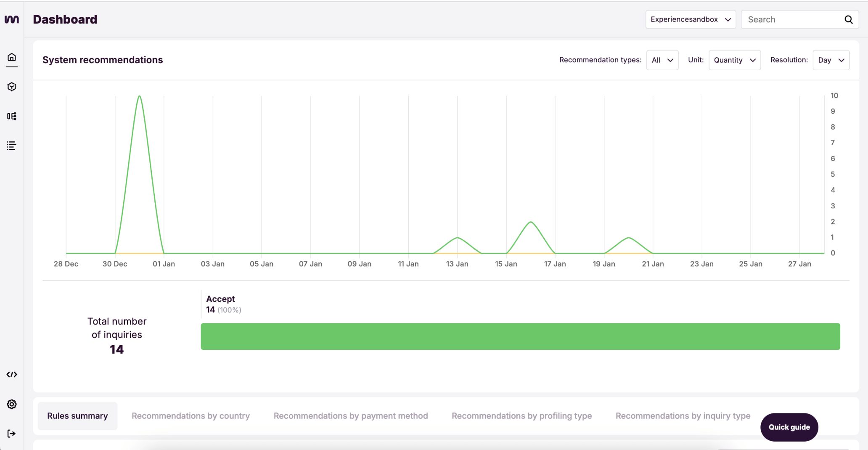Click the '13 Jan' axis label
Viewport: 868px width, 450px height.
pyautogui.click(x=457, y=264)
